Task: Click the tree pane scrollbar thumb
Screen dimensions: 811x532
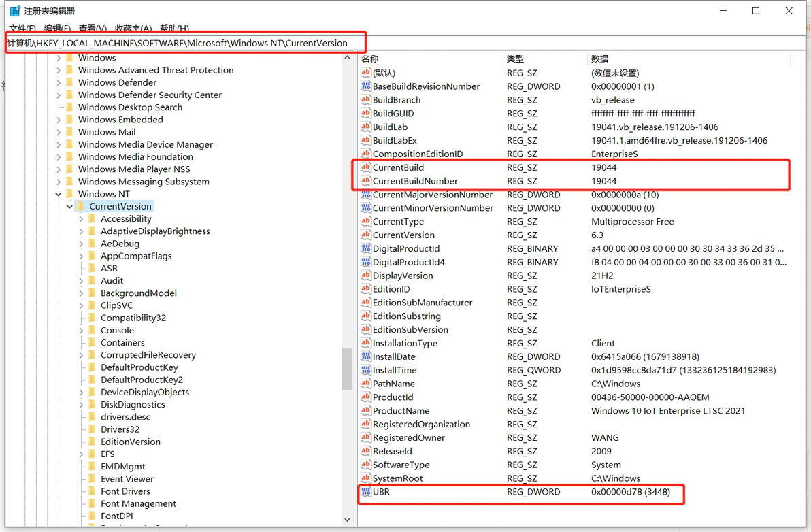Action: 347,369
